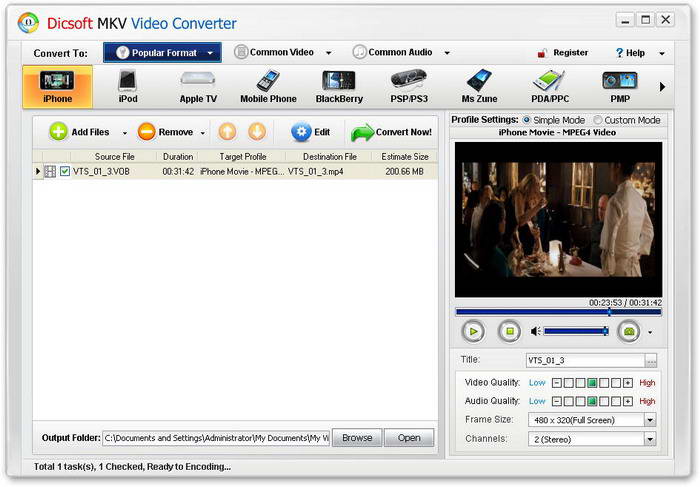Viewport: 700px width, 487px height.
Task: Select the Ms Zune profile
Action: (x=479, y=87)
